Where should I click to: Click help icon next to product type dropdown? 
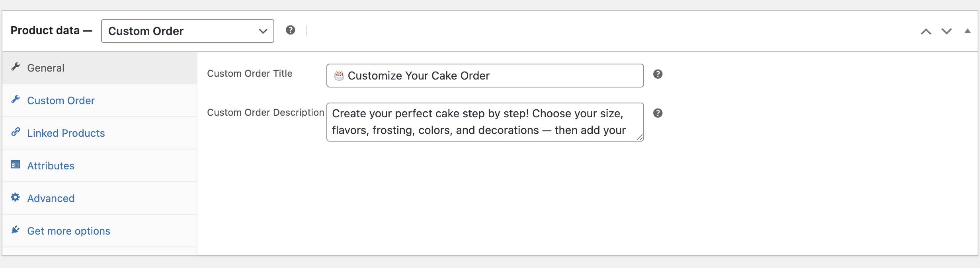click(x=291, y=30)
